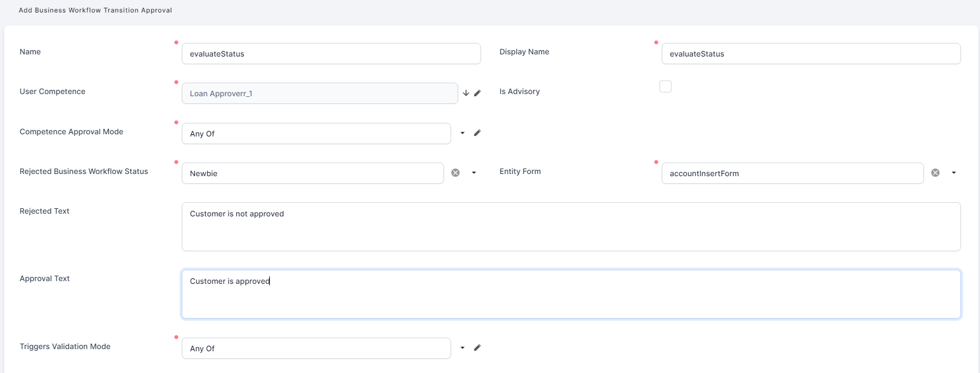980x373 pixels.
Task: Clear the Rejected Business Workflow Status value
Action: pyautogui.click(x=455, y=173)
